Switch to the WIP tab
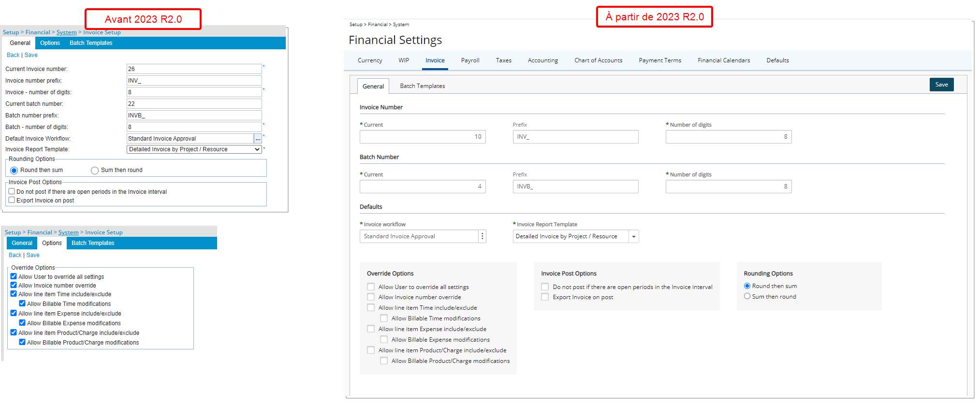This screenshot has height=404, width=980. click(404, 60)
